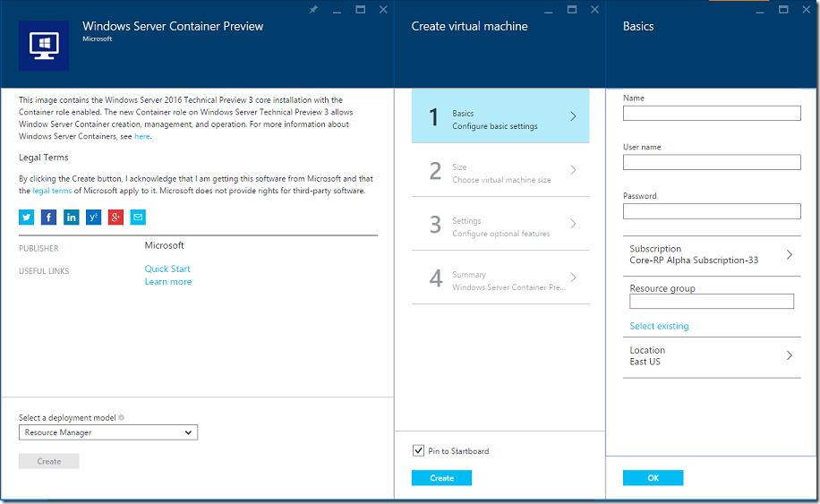Select step 4 Summary
This screenshot has height=504, width=820.
pos(500,278)
